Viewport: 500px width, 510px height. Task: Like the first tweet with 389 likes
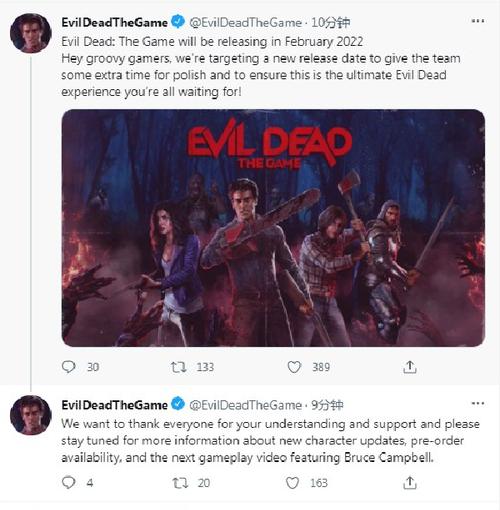pyautogui.click(x=294, y=367)
